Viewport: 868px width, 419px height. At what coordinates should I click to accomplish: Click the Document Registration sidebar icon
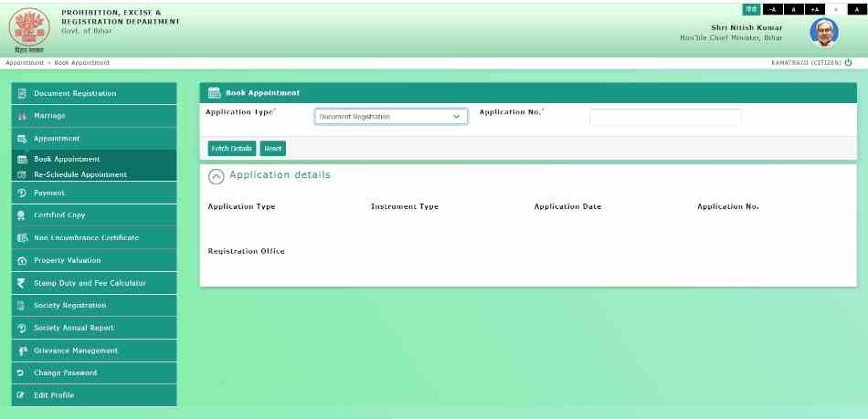[22, 93]
